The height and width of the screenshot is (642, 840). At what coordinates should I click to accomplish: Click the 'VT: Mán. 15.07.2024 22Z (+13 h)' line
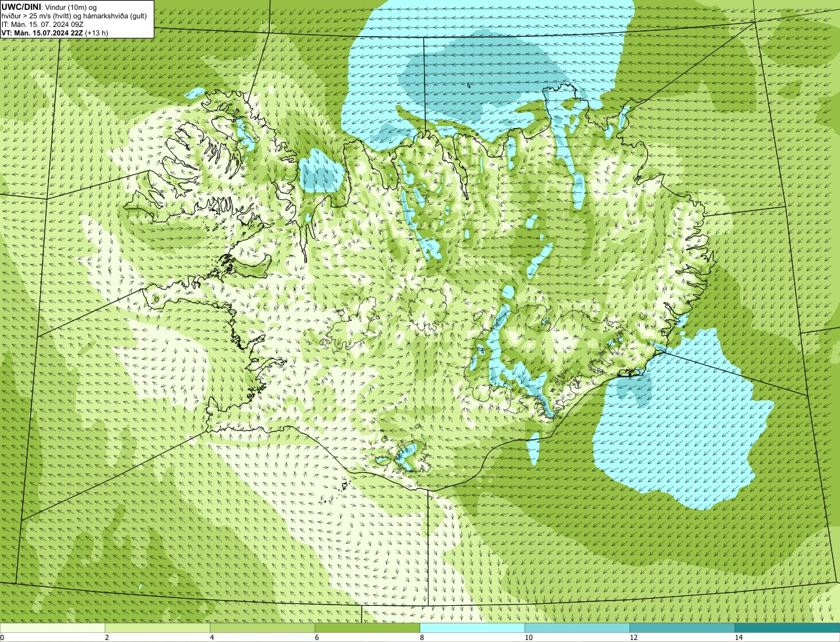pos(55,33)
